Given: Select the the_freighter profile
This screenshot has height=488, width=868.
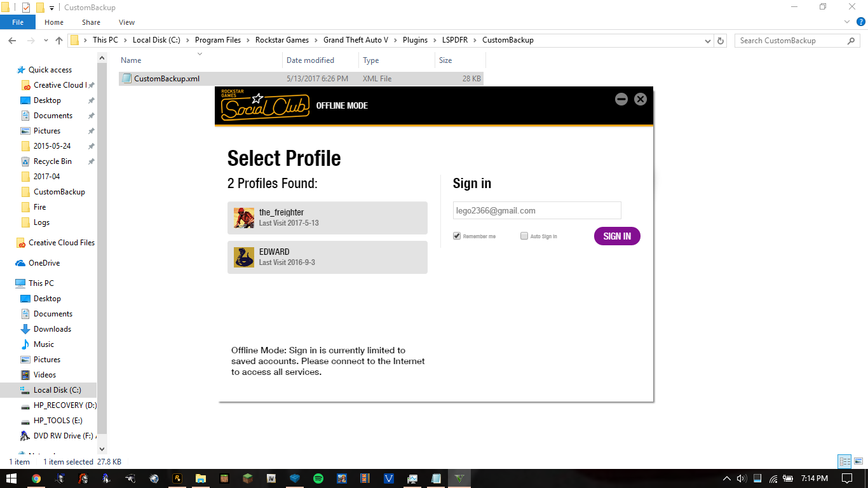Looking at the screenshot, I should tap(327, 218).
